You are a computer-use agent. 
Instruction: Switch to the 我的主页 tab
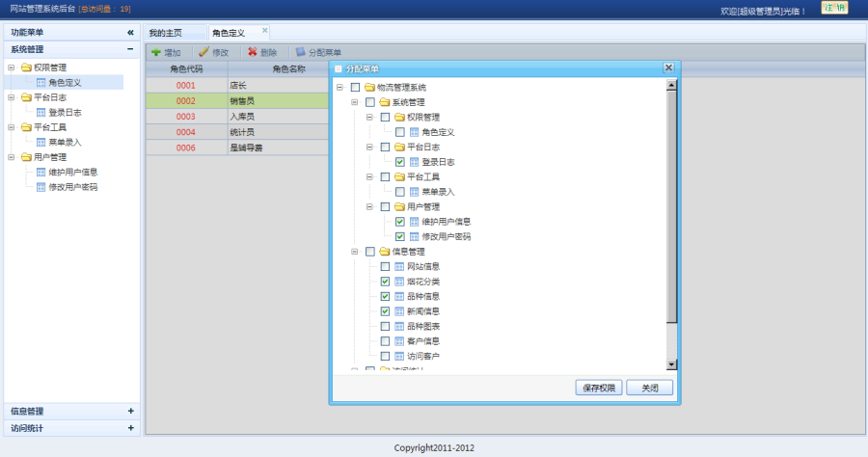tap(175, 33)
